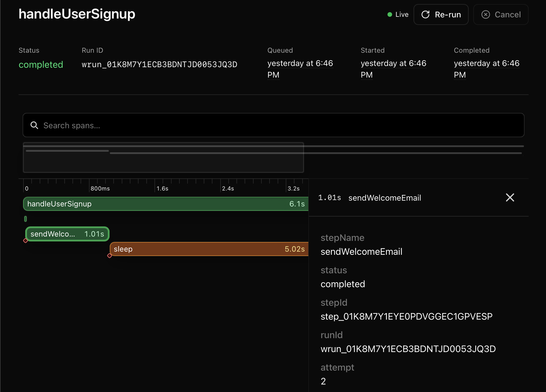Click the 800ms tick label on the ruler

coord(100,188)
